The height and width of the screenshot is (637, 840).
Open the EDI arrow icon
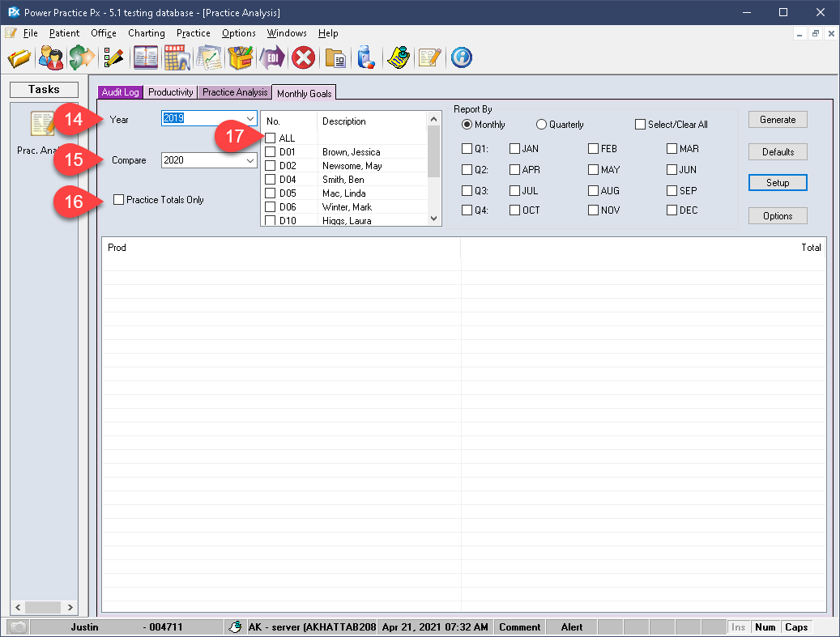tap(271, 57)
